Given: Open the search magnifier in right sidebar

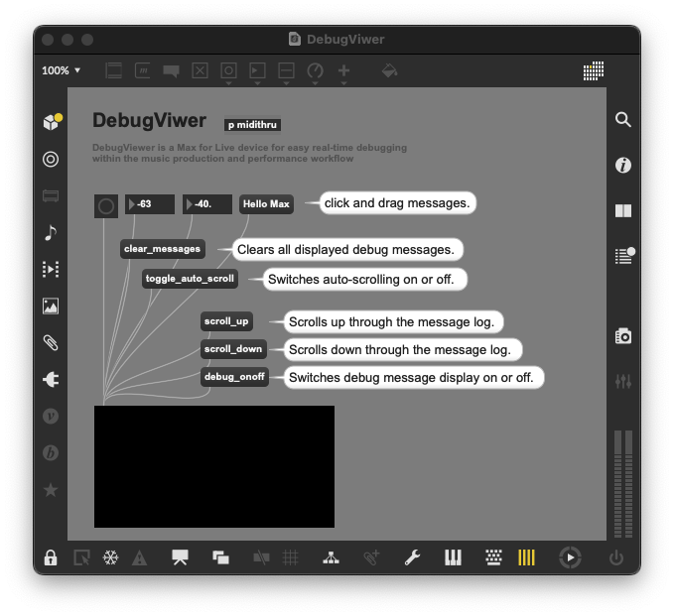Looking at the screenshot, I should [x=622, y=120].
